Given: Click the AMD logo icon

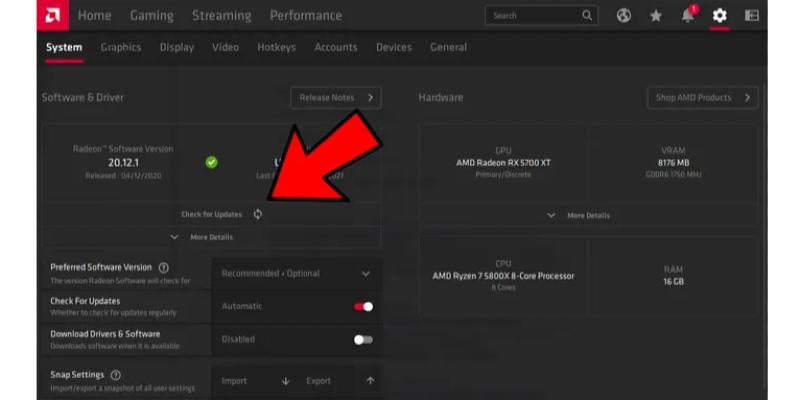Looking at the screenshot, I should [x=53, y=15].
